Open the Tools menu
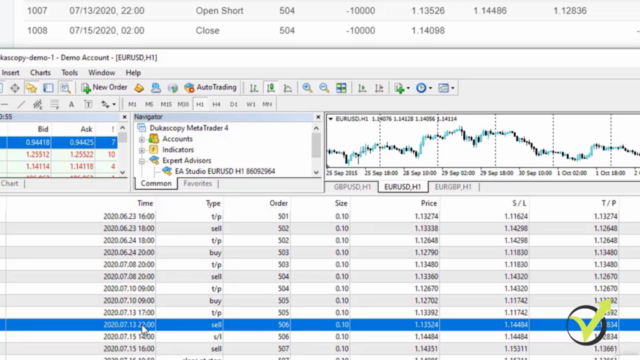Viewport: 640px width, 360px height. (69, 73)
